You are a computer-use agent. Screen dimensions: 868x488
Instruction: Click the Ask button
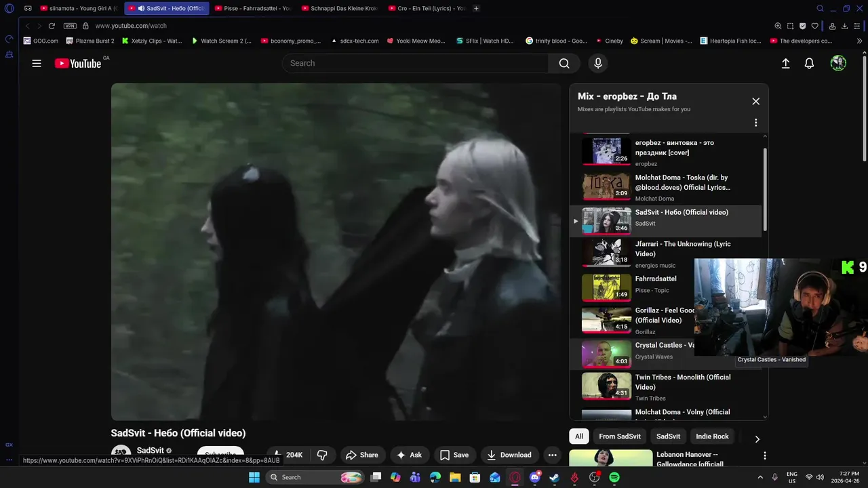coord(409,455)
